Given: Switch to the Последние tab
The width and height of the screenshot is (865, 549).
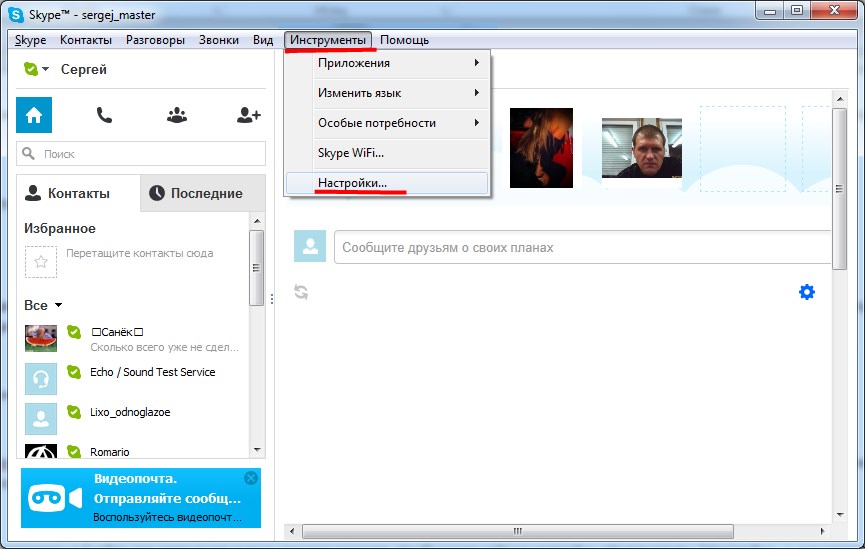Looking at the screenshot, I should click(x=203, y=193).
